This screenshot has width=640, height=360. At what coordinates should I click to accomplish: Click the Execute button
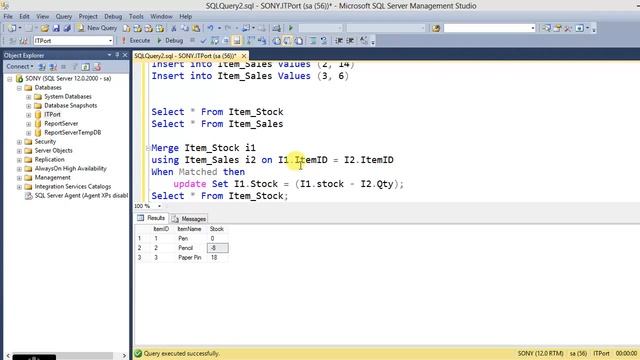click(136, 40)
